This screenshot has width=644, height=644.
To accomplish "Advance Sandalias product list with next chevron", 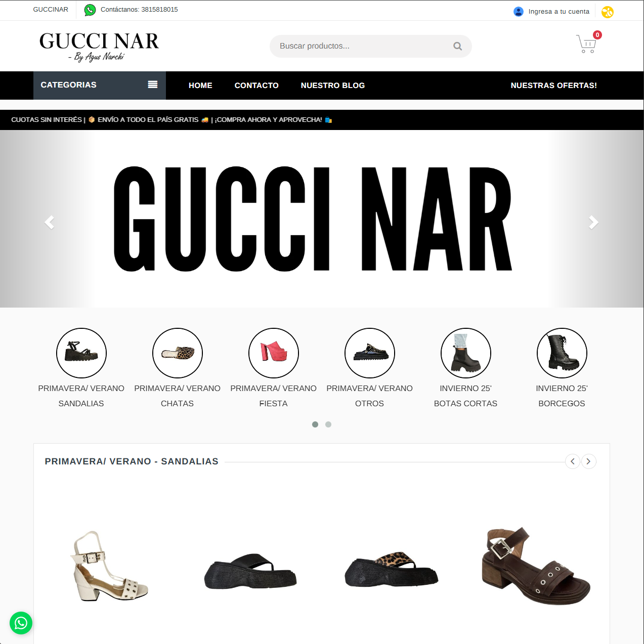I will coord(589,461).
